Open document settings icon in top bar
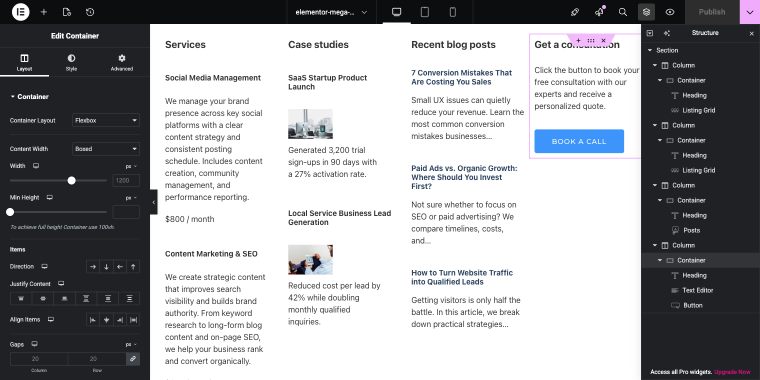Screen dimensions: 760x380 click(67, 12)
